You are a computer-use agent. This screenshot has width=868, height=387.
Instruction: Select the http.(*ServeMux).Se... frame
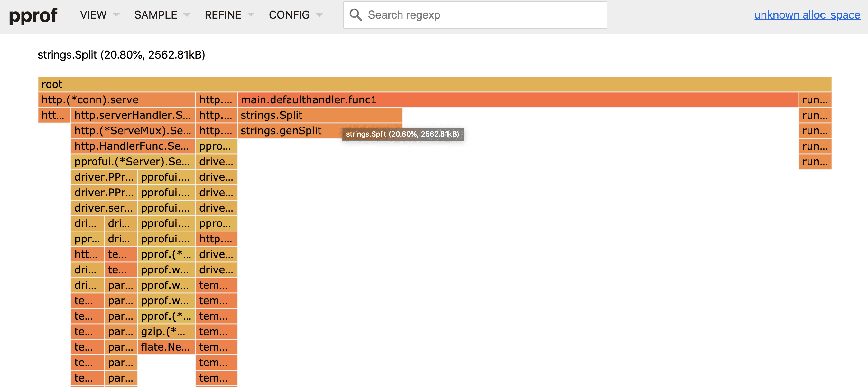(133, 131)
